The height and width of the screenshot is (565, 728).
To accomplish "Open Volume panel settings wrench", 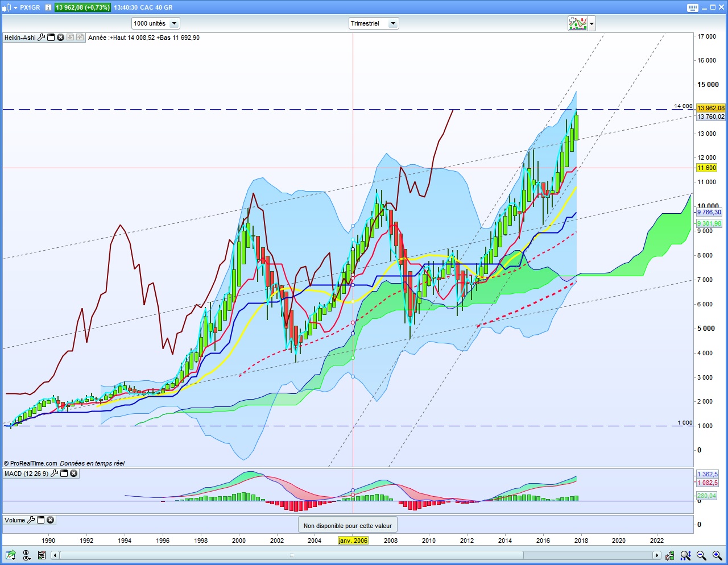I will pos(31,520).
